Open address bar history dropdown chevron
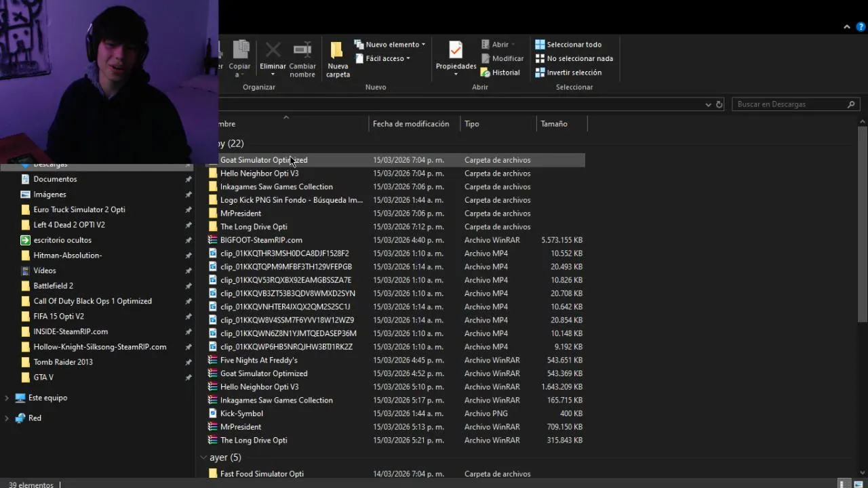This screenshot has width=868, height=488. coord(708,104)
